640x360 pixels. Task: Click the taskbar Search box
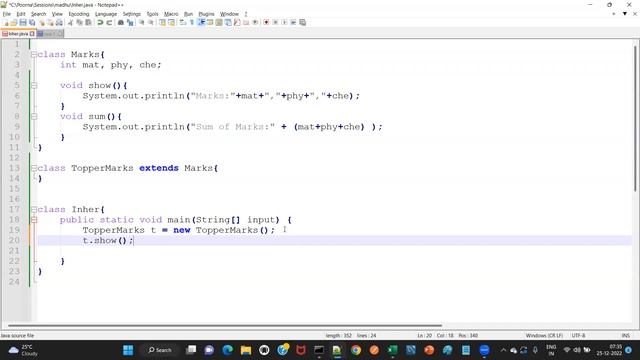160,350
